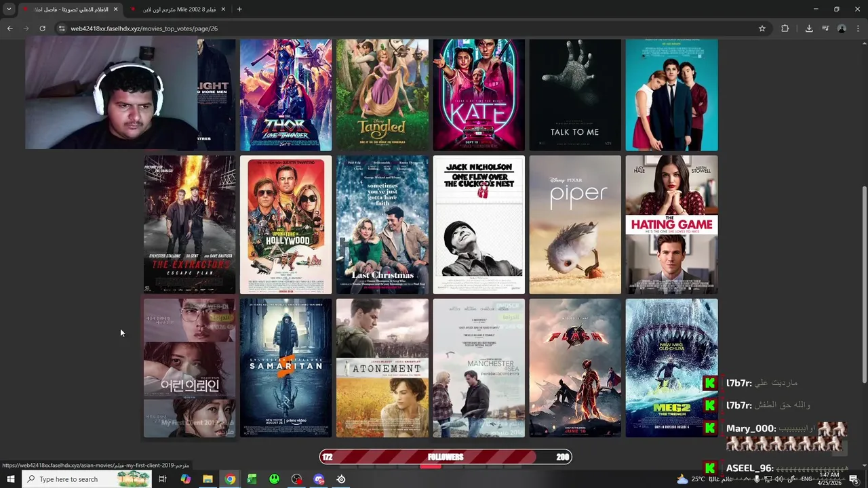Viewport: 868px width, 488px height.
Task: Open the network tray icon
Action: coord(768,479)
